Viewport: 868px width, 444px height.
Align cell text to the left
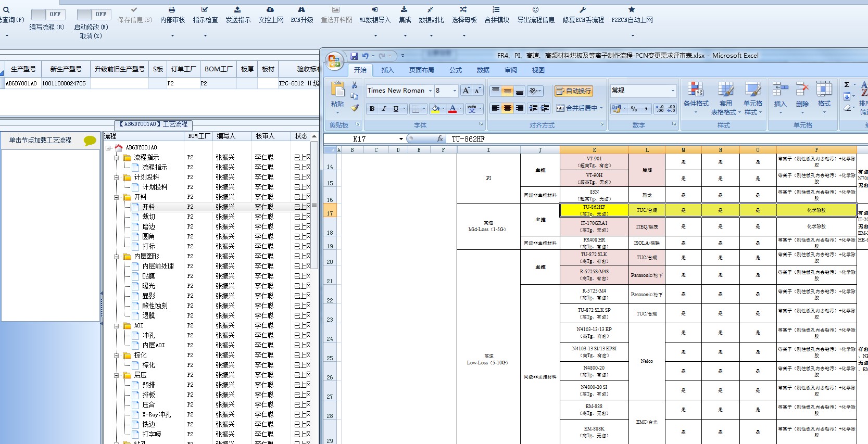click(495, 108)
